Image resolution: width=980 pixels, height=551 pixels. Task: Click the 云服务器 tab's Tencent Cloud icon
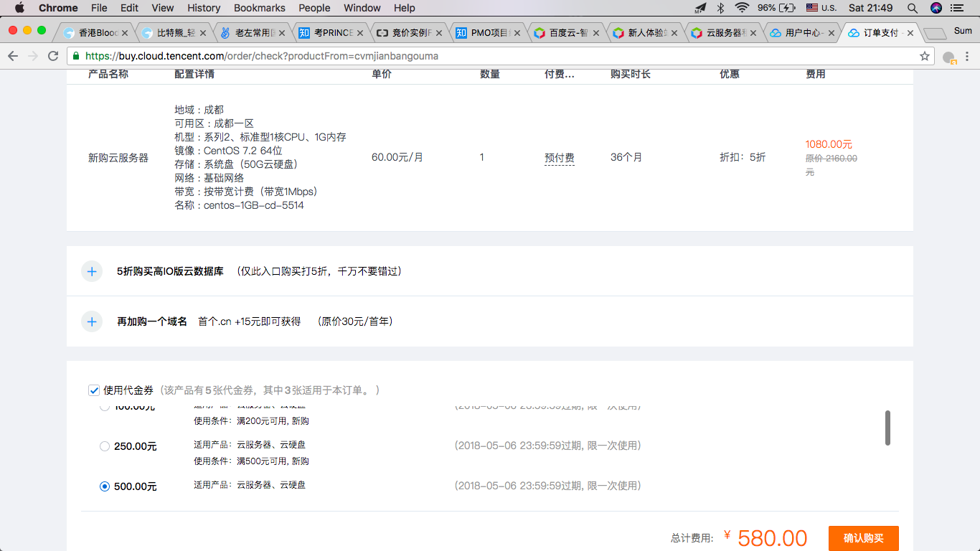[x=697, y=32]
